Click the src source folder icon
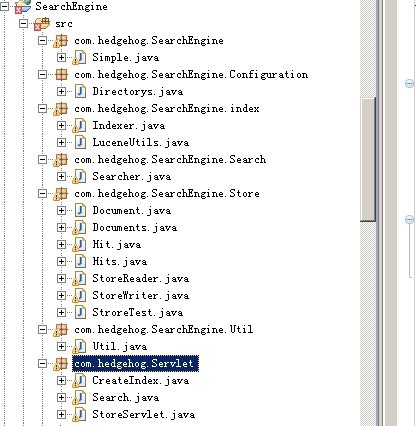Image resolution: width=416 pixels, height=426 pixels. tap(42, 24)
